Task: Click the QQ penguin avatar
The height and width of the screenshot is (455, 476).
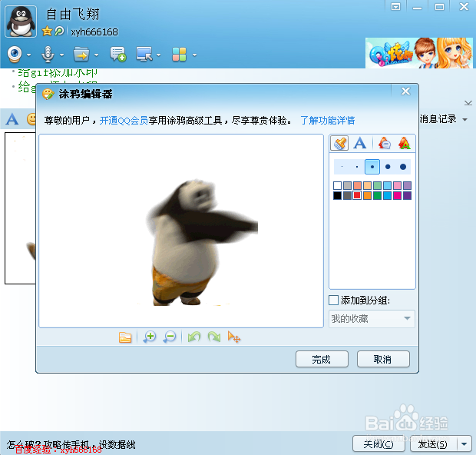Action: [21, 22]
